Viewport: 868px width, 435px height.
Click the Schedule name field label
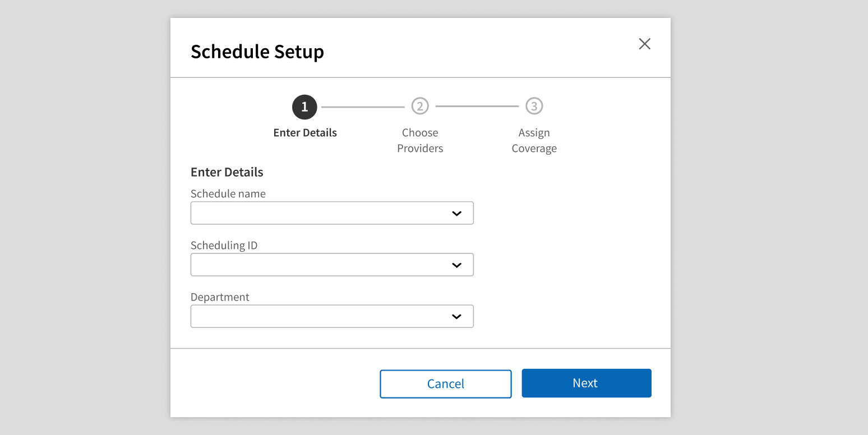tap(228, 193)
